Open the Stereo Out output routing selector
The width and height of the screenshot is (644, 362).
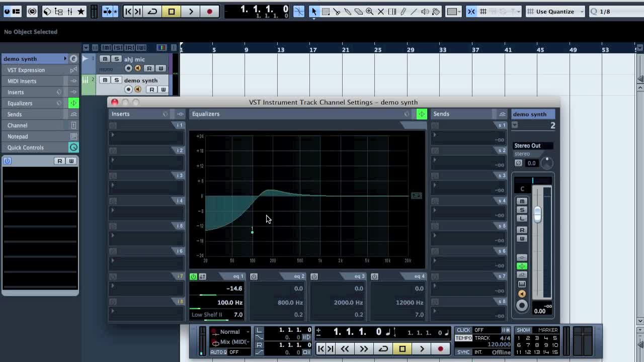(532, 146)
